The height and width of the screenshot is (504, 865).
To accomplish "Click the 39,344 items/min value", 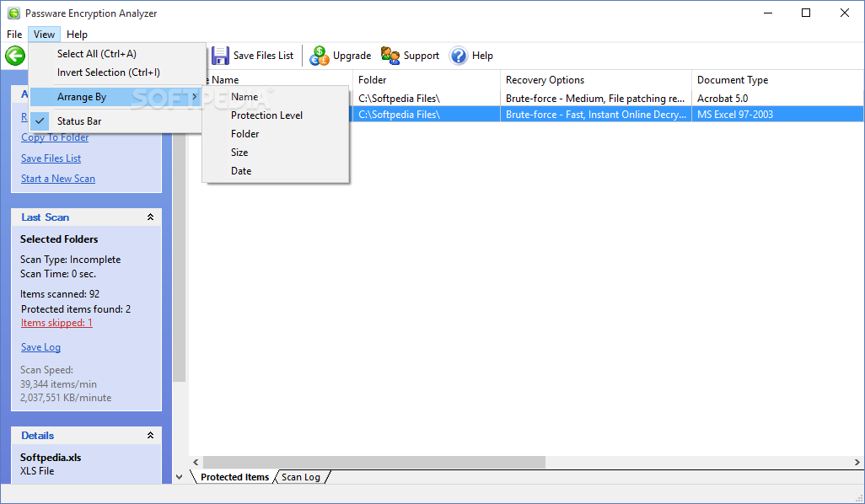I will point(58,384).
